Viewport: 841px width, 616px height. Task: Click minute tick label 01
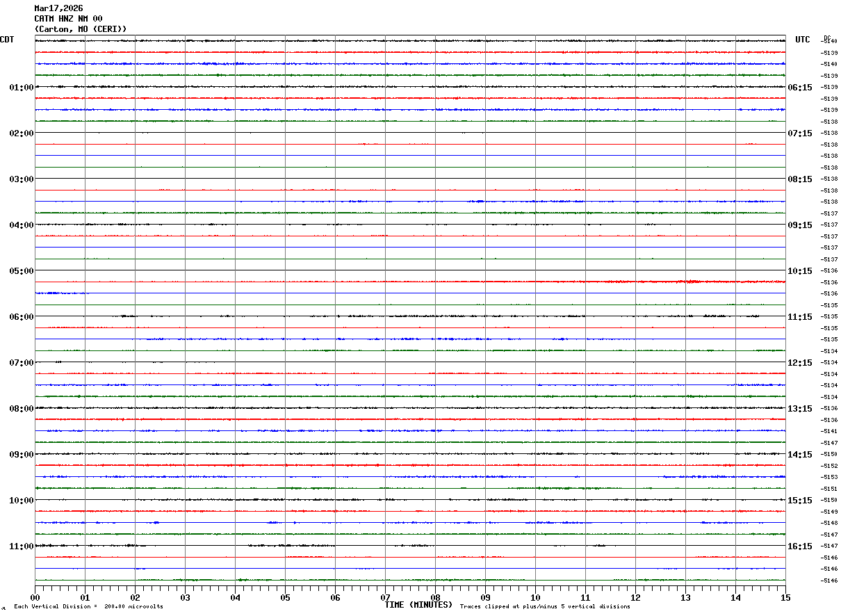point(85,597)
